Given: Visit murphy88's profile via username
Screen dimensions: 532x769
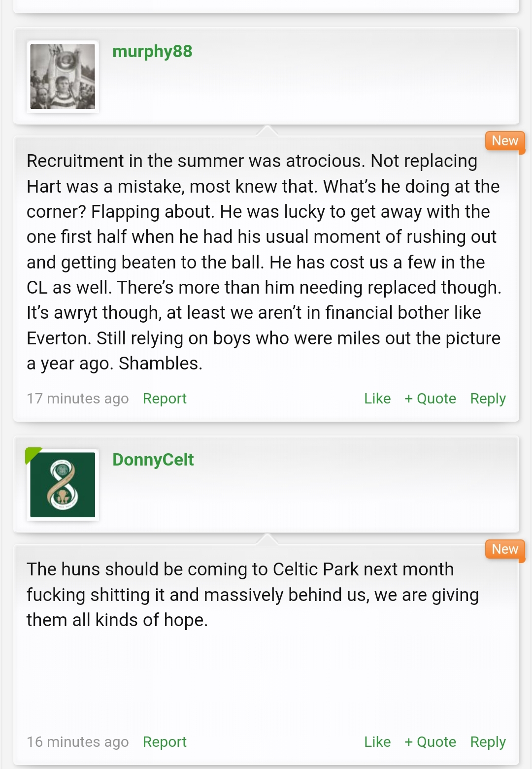Looking at the screenshot, I should click(x=152, y=51).
